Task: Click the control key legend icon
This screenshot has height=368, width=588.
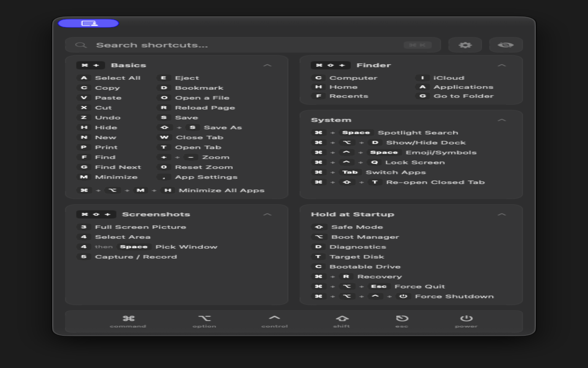Action: pos(274,318)
